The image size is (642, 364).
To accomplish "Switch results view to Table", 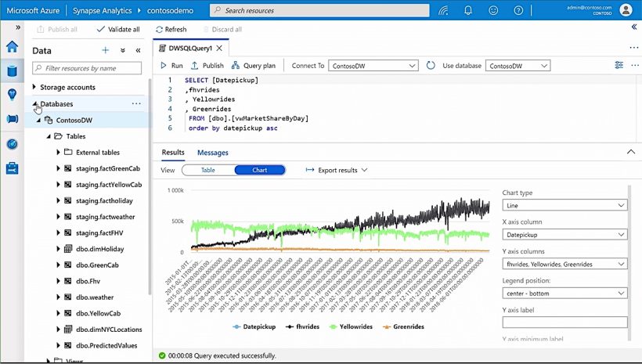I will (207, 170).
